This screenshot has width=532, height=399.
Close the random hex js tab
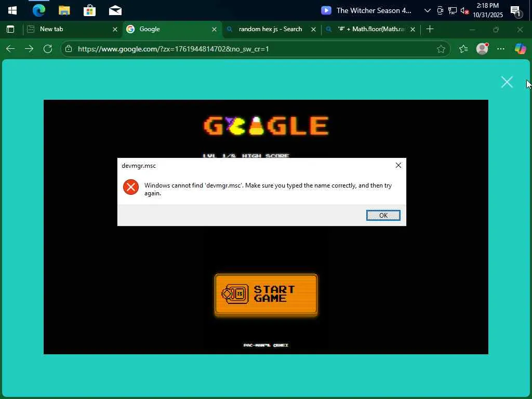click(x=313, y=30)
